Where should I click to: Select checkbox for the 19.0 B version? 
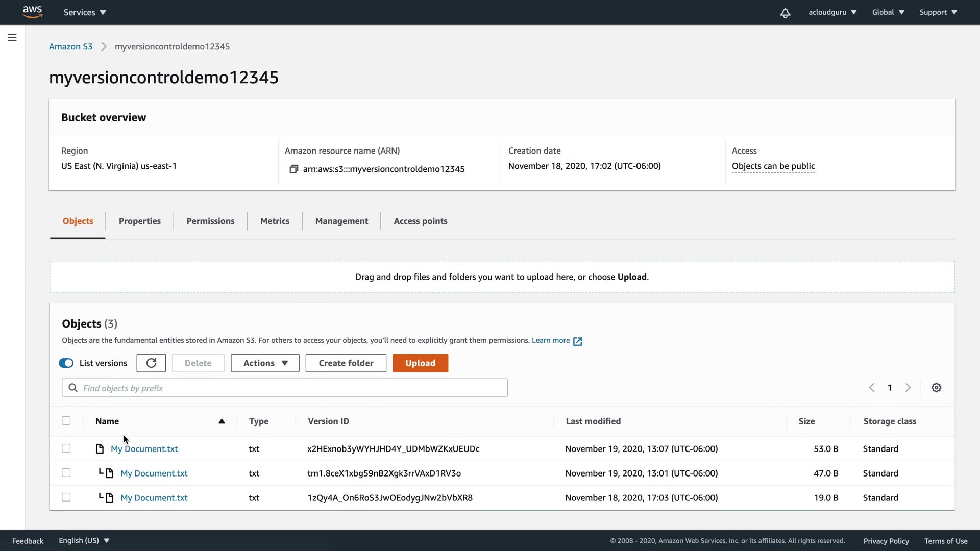pyautogui.click(x=66, y=497)
